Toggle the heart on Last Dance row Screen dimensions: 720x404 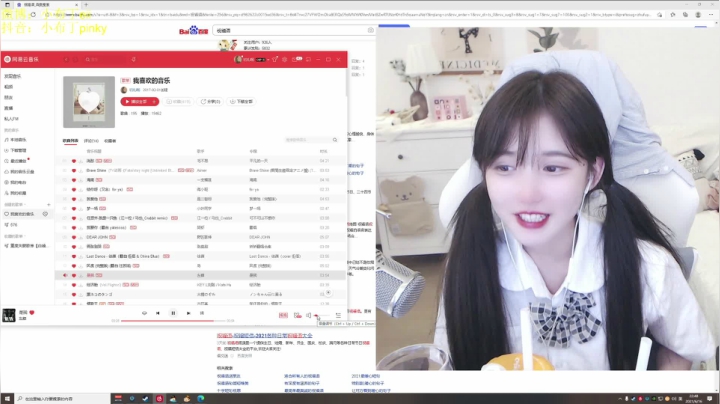tap(73, 256)
